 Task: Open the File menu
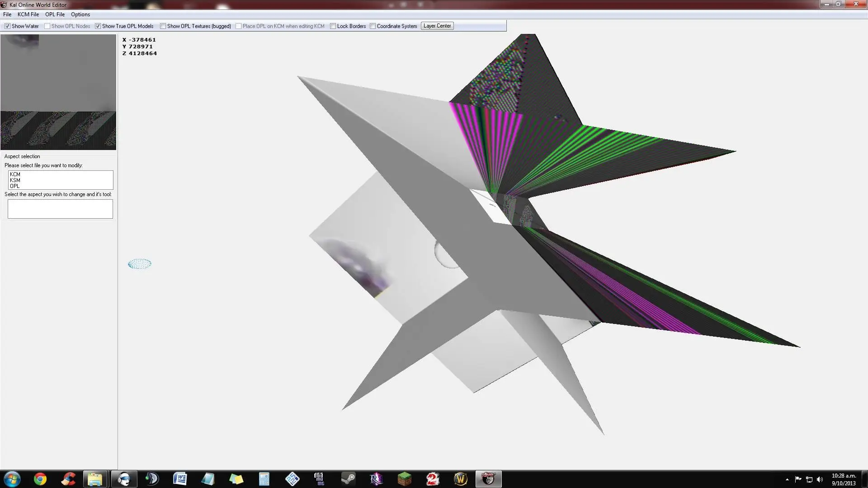[x=7, y=14]
